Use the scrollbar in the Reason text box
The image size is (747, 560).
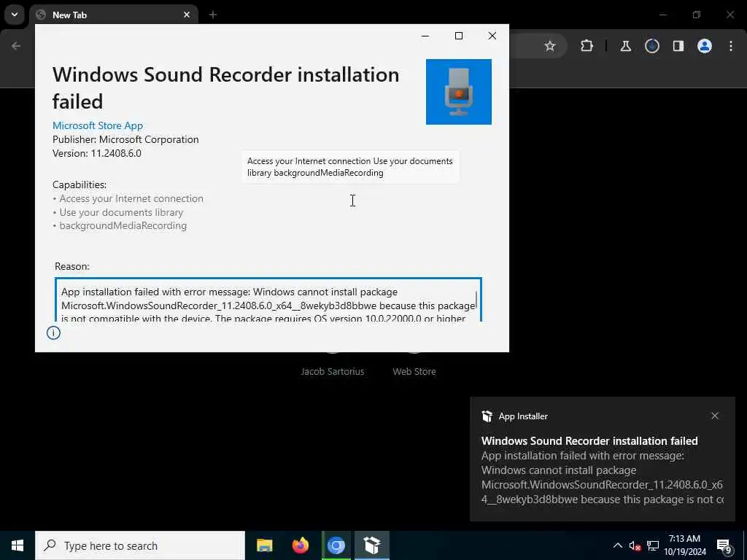(476, 300)
